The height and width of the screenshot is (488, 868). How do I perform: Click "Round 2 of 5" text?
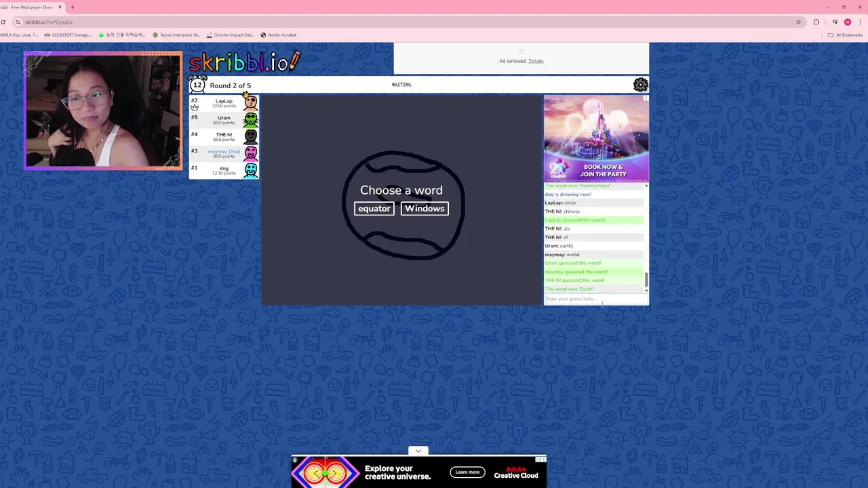[230, 85]
